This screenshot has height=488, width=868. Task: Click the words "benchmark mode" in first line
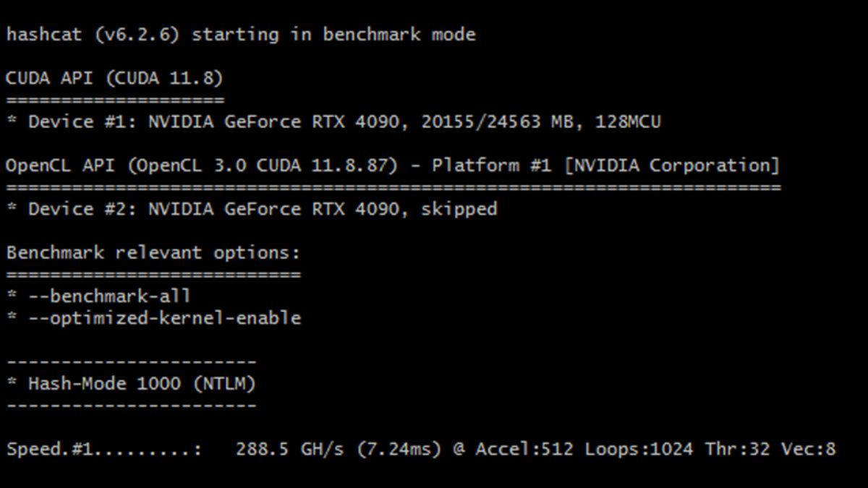[x=399, y=35]
